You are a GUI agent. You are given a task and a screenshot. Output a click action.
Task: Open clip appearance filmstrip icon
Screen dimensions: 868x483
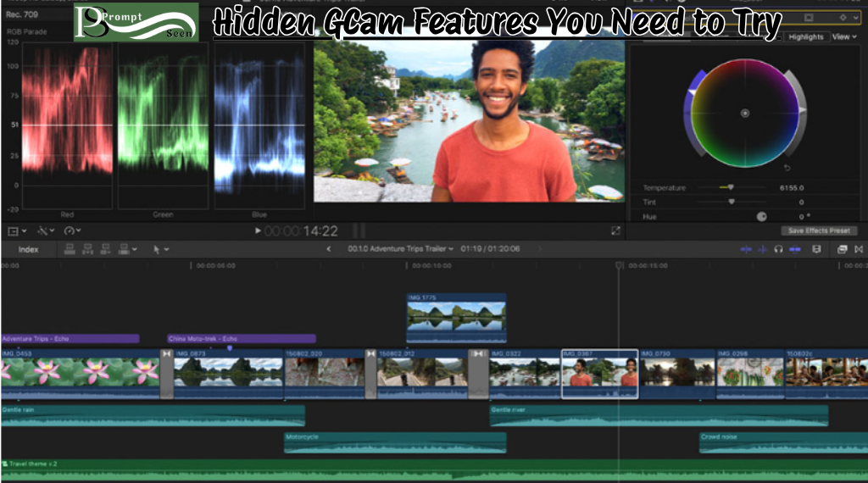[816, 249]
